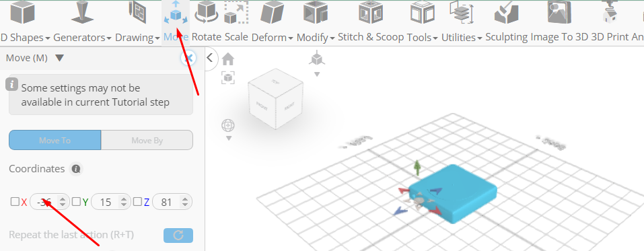Click the Home view icon
The width and height of the screenshot is (644, 251).
(228, 60)
